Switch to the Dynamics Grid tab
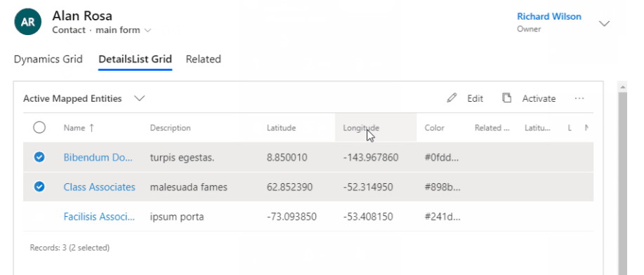Viewport: 644px width, 275px height. (x=48, y=59)
